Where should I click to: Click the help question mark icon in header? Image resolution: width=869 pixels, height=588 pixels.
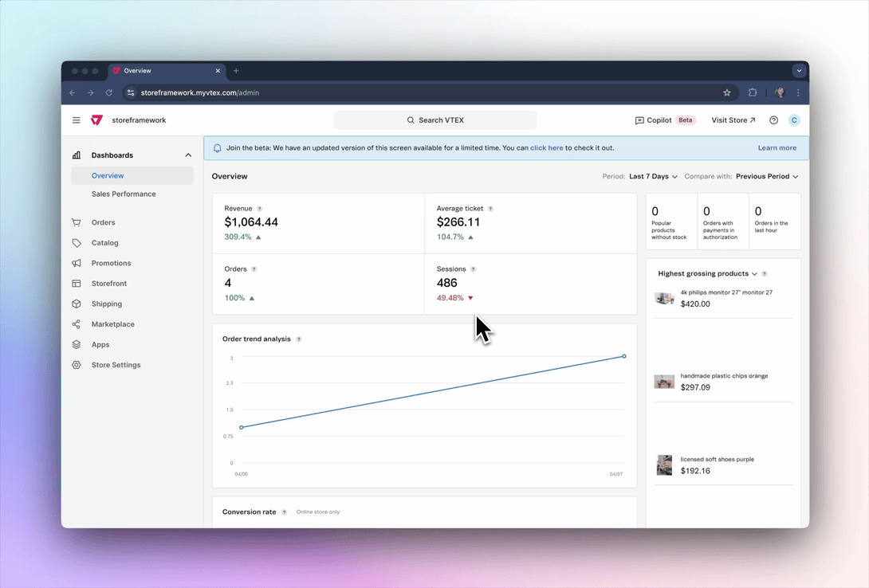(x=773, y=120)
